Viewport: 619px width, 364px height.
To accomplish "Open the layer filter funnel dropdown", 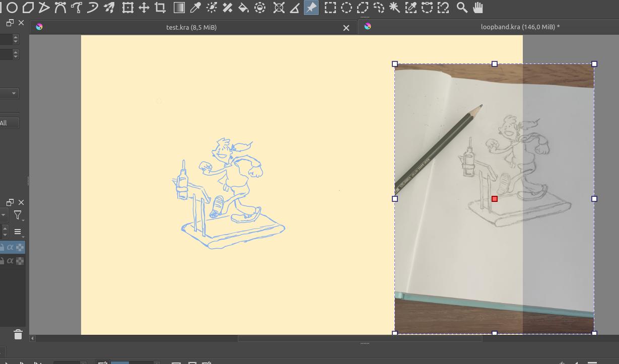I will (x=18, y=215).
